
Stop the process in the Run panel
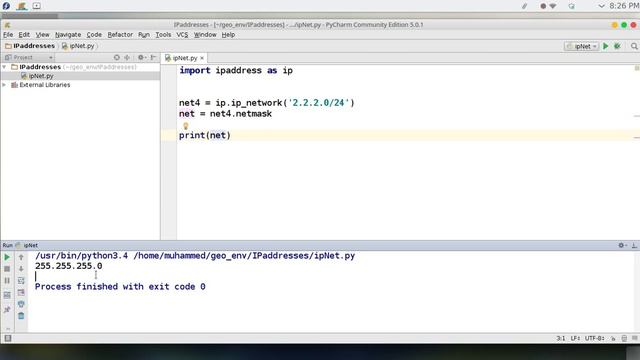7,269
